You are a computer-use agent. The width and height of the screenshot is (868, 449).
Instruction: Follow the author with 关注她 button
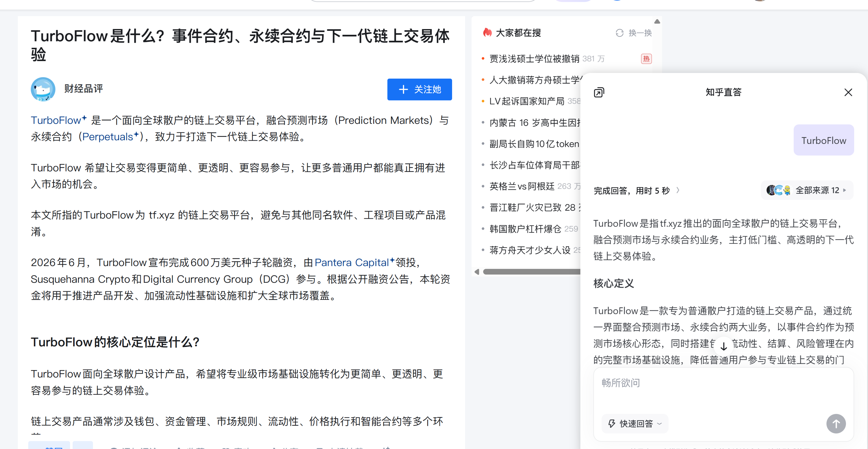[419, 89]
